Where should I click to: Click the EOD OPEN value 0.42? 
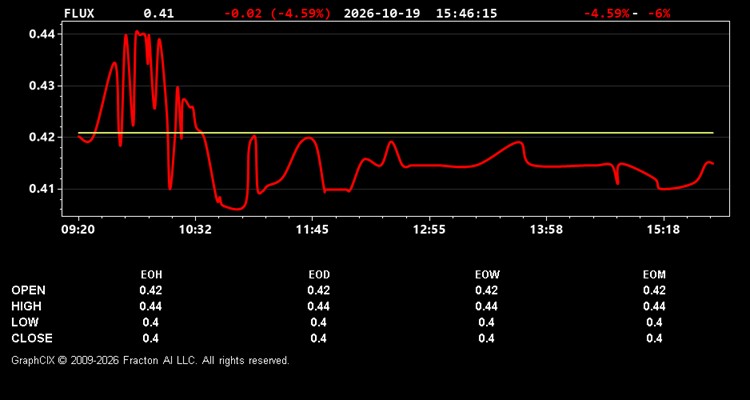point(319,290)
